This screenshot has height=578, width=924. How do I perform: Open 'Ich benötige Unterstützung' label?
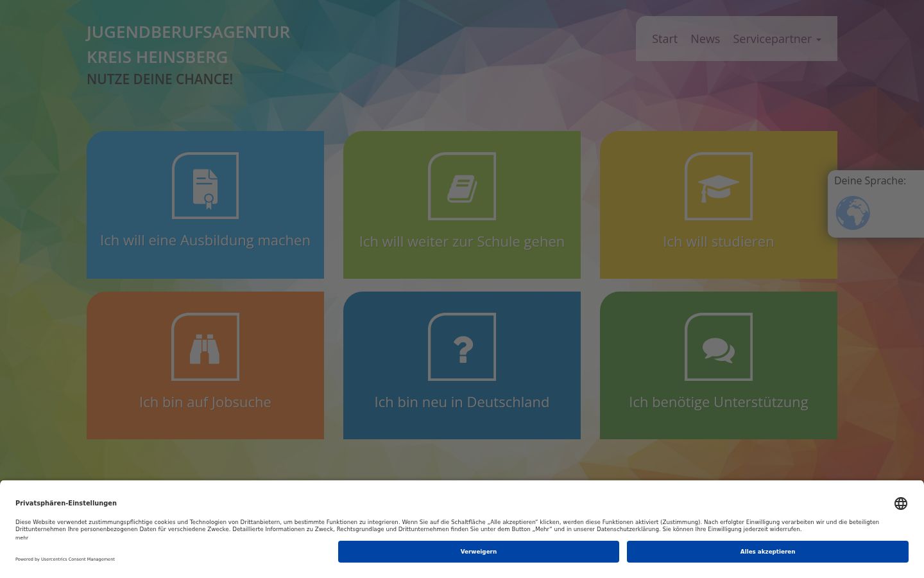(x=719, y=402)
